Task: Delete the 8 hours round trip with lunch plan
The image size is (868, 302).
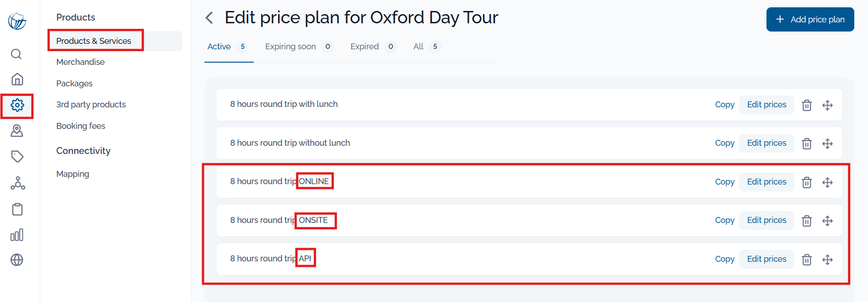Action: pyautogui.click(x=807, y=105)
